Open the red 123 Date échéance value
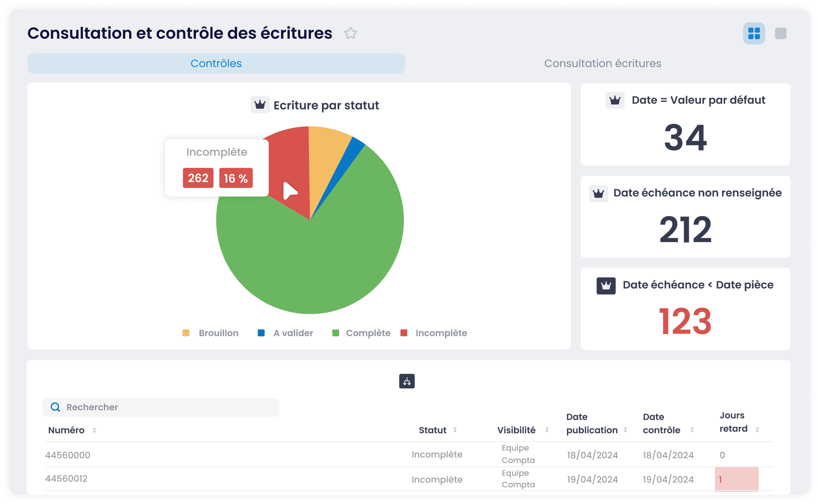 (x=685, y=321)
